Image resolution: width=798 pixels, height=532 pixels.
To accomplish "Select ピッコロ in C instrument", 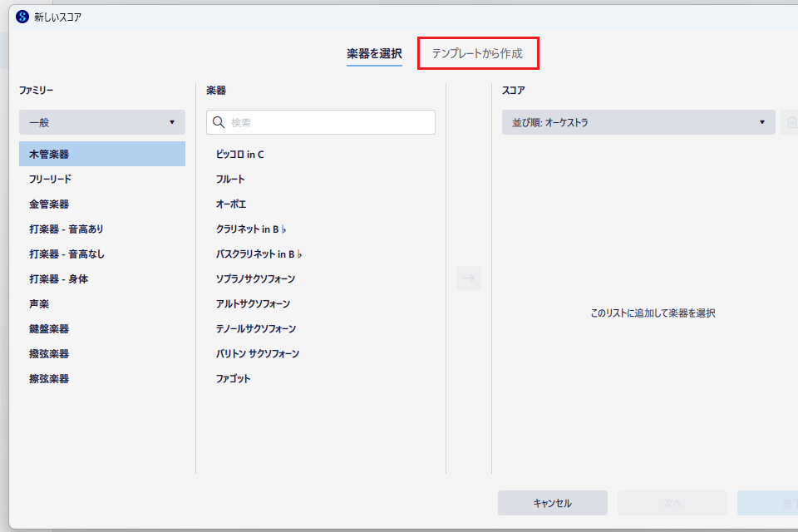I will coord(240,154).
